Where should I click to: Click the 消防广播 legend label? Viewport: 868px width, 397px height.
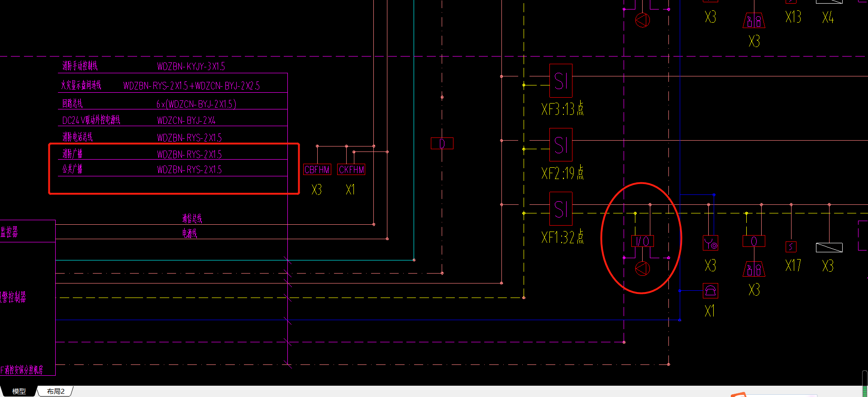point(72,154)
